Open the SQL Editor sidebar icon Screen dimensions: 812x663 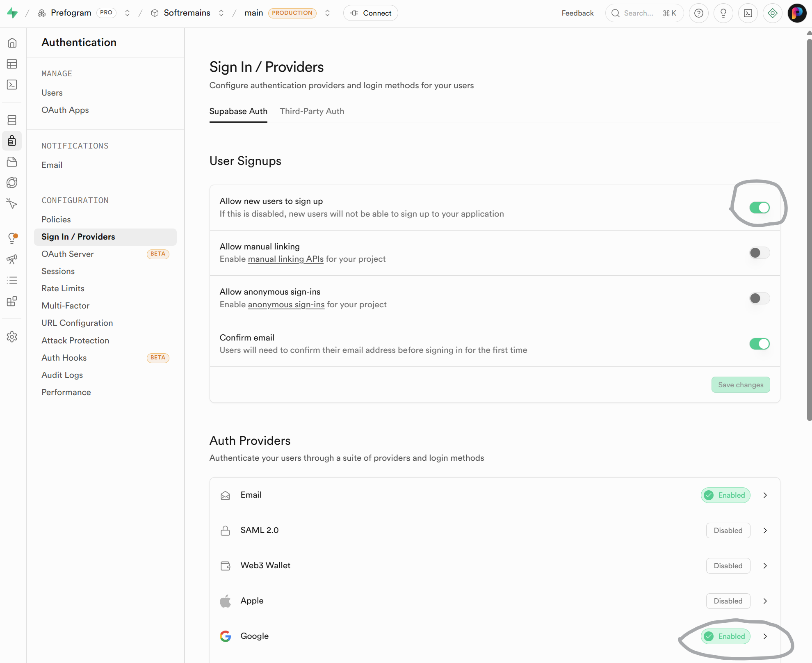[12, 85]
